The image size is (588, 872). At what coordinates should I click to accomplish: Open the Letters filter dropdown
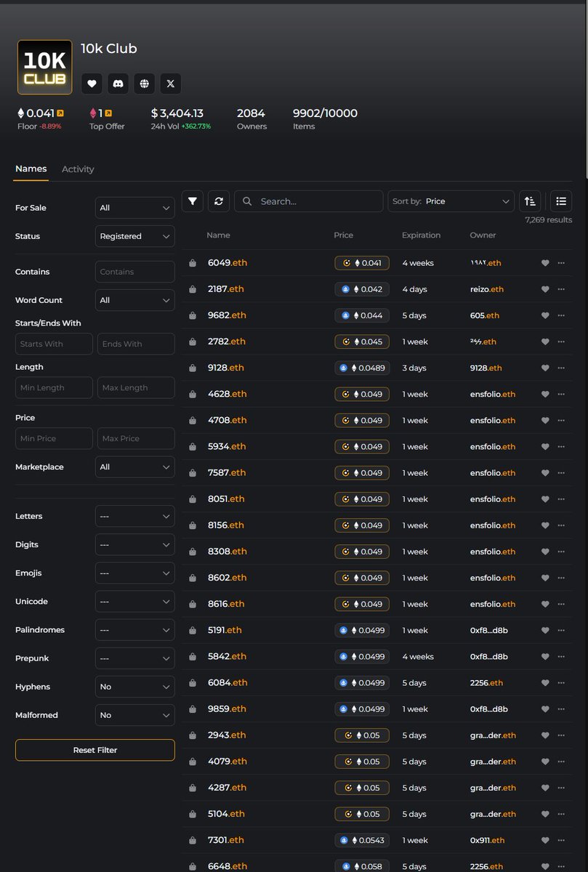point(135,516)
